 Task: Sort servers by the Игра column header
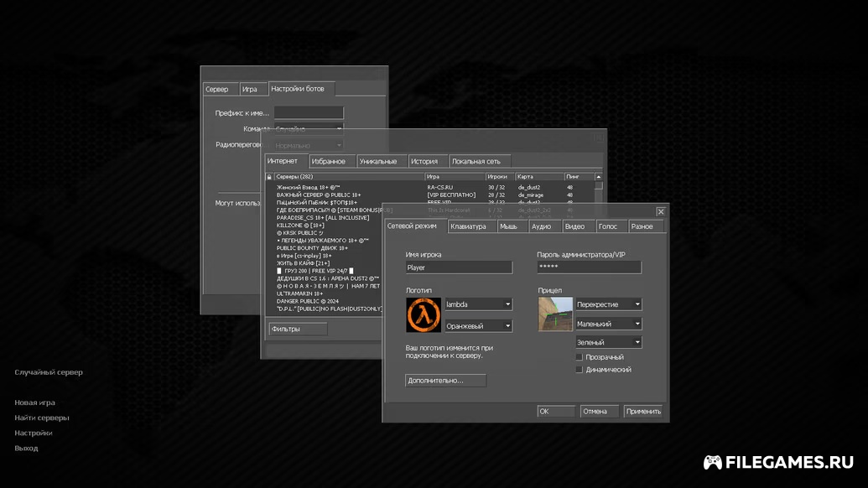pos(455,176)
